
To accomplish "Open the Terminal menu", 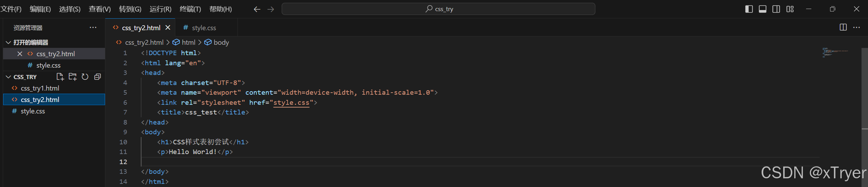I will coord(190,9).
